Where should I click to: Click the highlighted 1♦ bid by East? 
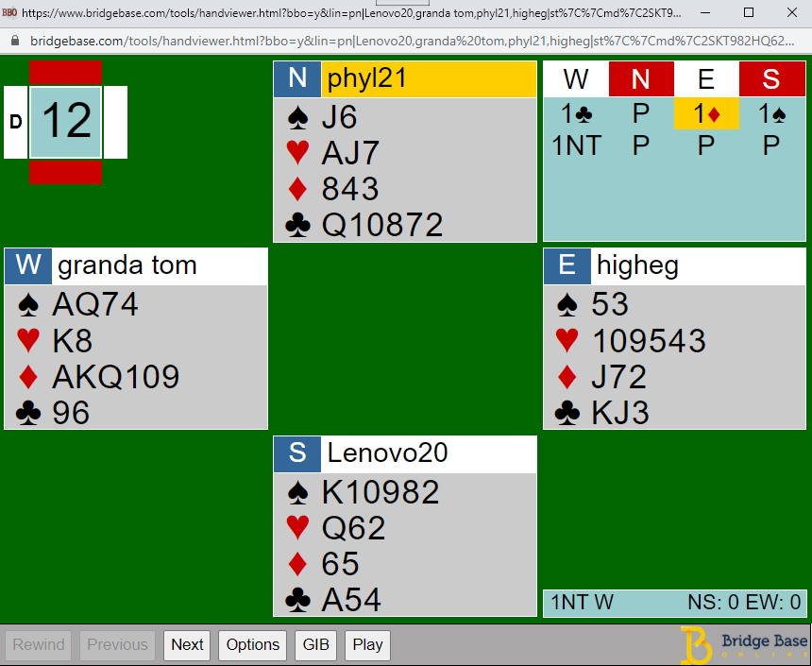(706, 113)
